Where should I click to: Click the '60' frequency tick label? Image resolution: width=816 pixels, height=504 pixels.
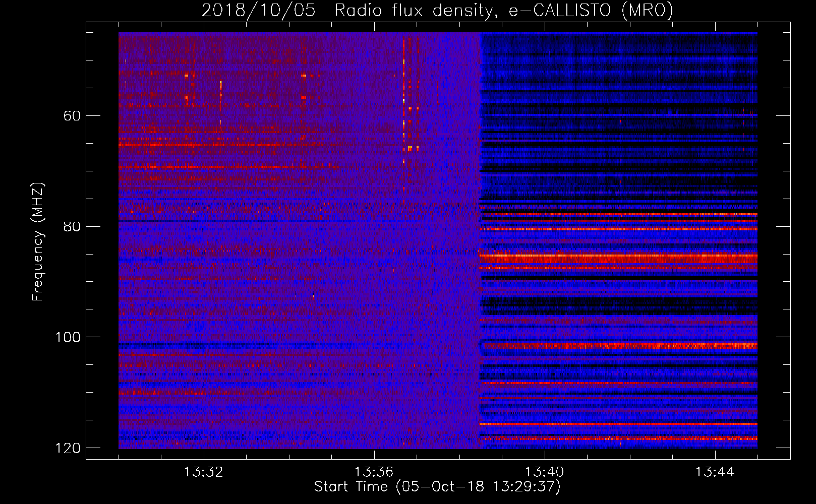(x=72, y=116)
